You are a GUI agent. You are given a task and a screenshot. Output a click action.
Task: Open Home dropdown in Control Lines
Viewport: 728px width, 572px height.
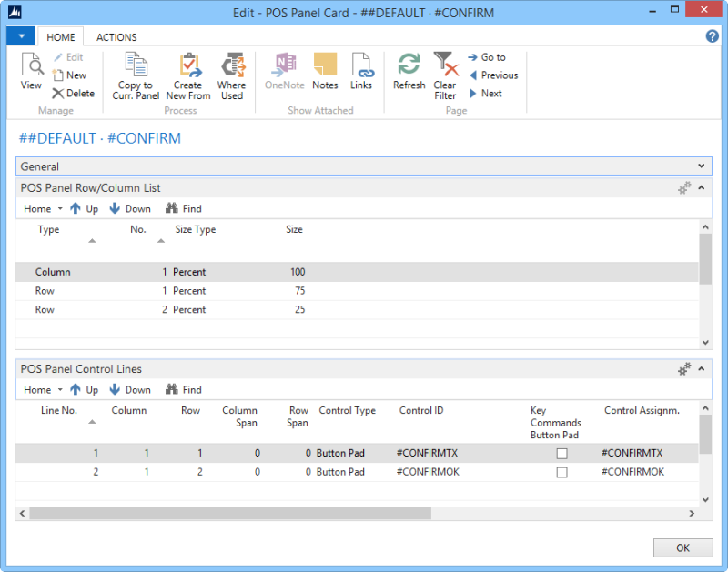tap(43, 390)
